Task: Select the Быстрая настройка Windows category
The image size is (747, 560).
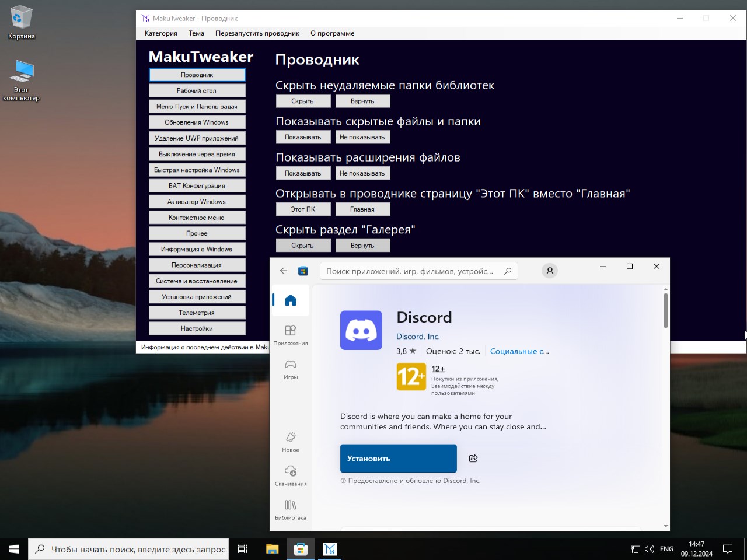Action: pyautogui.click(x=197, y=170)
